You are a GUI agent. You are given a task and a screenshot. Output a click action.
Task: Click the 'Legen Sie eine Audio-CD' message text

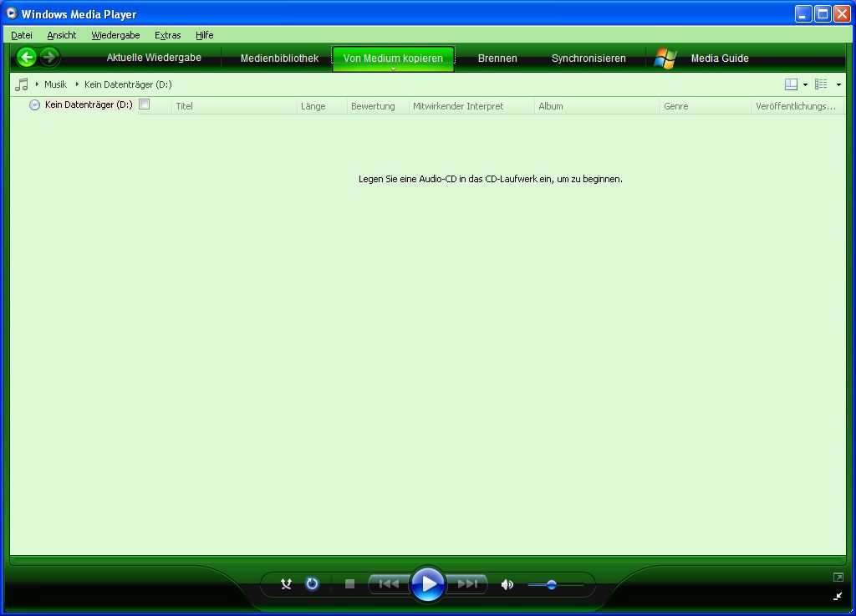point(490,179)
